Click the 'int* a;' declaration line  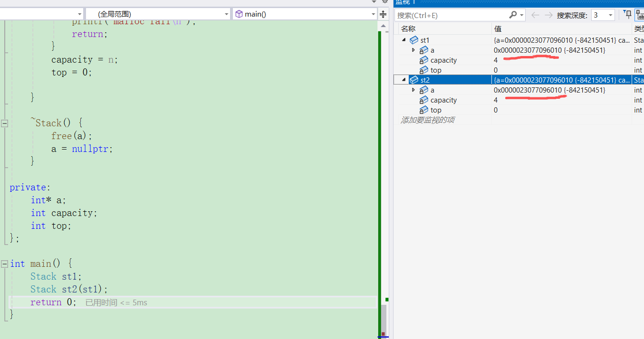(x=48, y=200)
